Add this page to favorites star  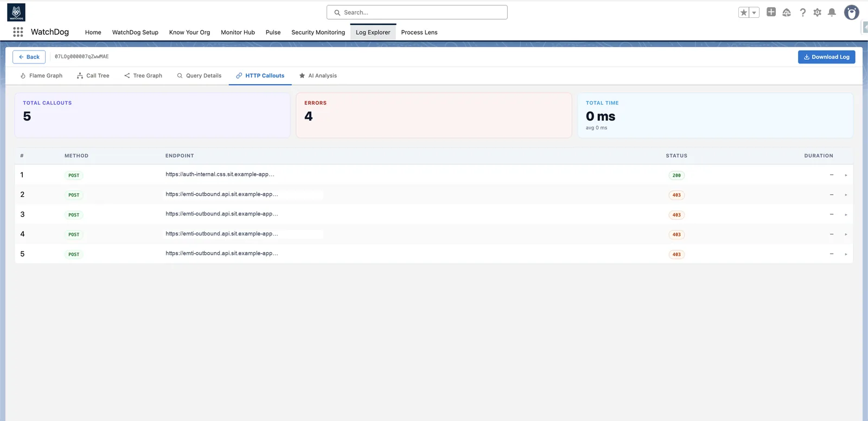pos(744,12)
